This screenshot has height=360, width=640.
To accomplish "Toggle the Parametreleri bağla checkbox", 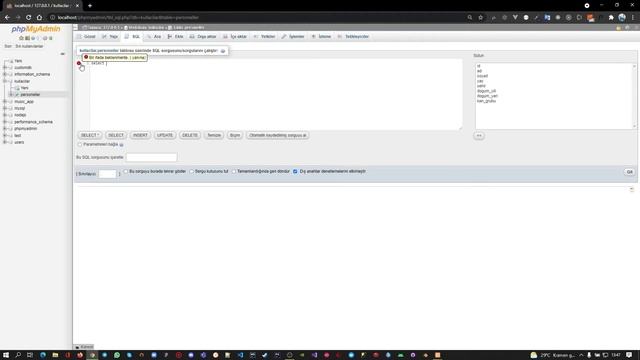I will click(80, 144).
